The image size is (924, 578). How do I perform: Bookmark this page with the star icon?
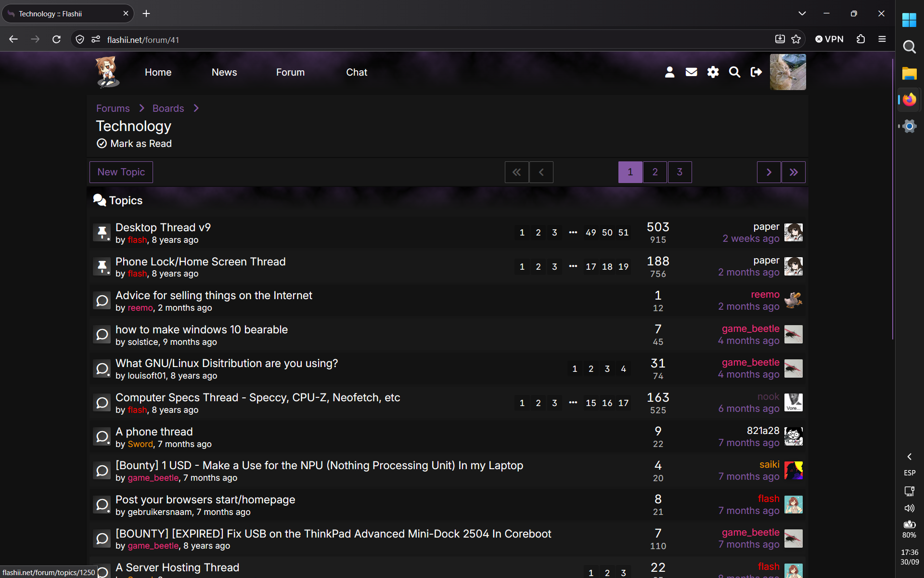coord(796,39)
